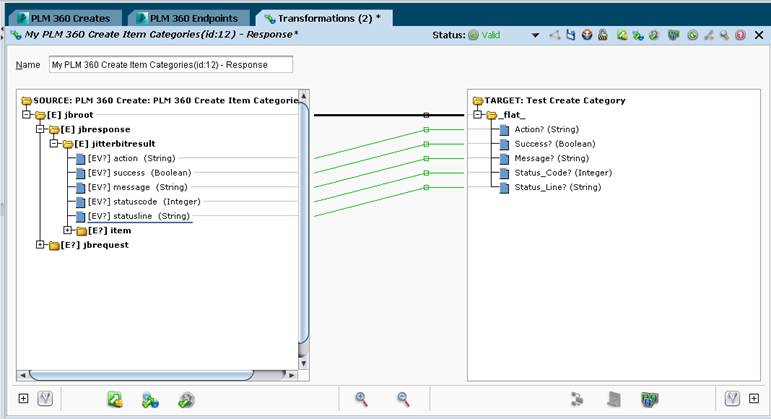The image size is (771, 419).
Task: Select the source field success (Boolean)
Action: pyautogui.click(x=139, y=173)
